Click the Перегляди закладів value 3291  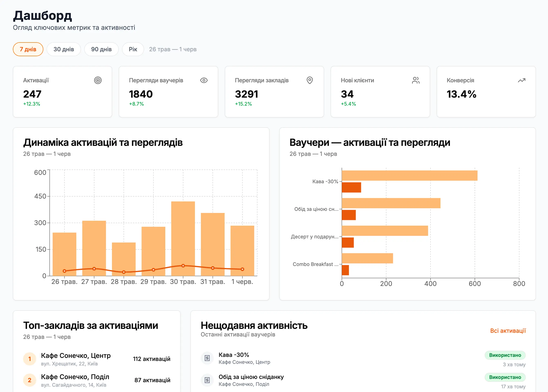(x=246, y=94)
